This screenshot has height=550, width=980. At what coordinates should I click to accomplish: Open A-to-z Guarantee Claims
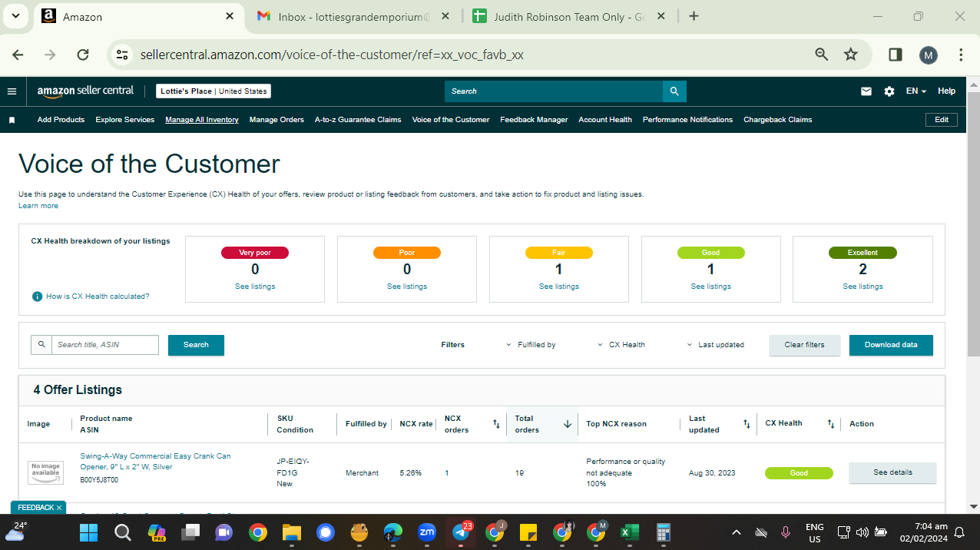(358, 120)
